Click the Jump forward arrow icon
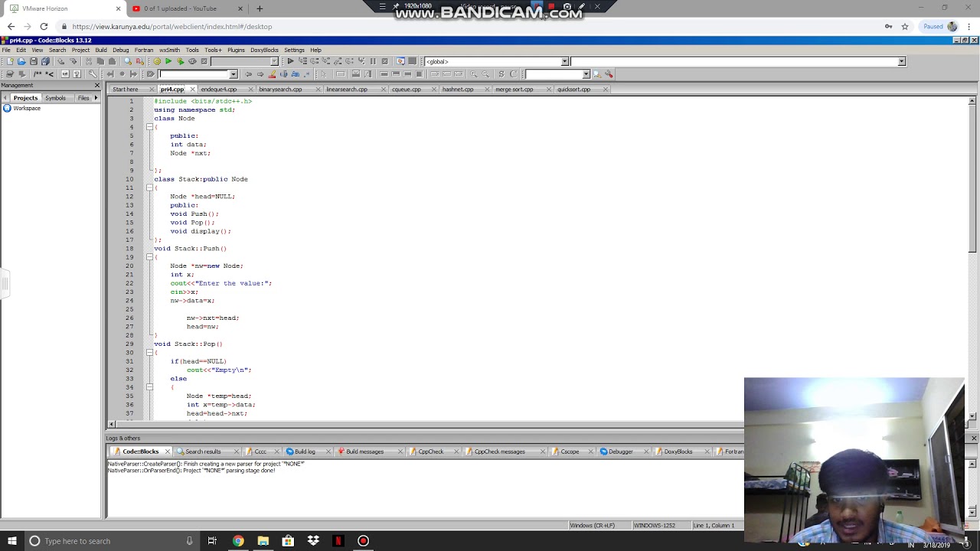Screen dimensions: 980x551 click(x=260, y=73)
